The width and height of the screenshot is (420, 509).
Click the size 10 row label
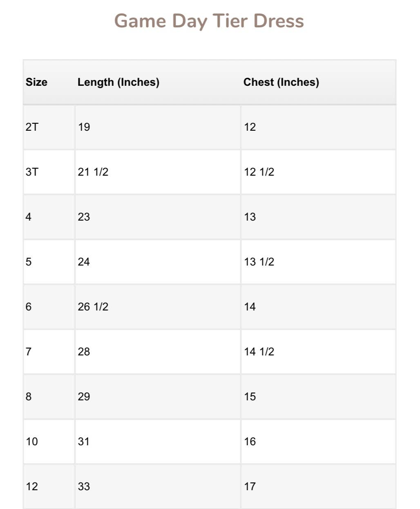[x=32, y=442]
